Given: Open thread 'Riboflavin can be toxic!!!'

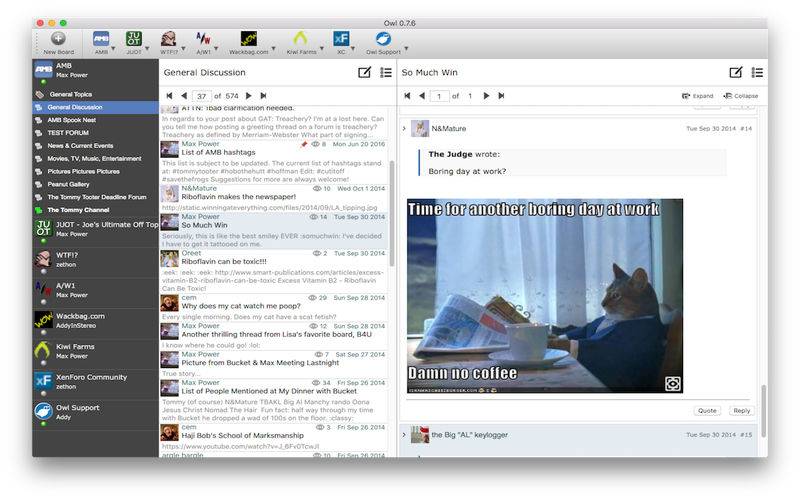Looking at the screenshot, I should (274, 271).
